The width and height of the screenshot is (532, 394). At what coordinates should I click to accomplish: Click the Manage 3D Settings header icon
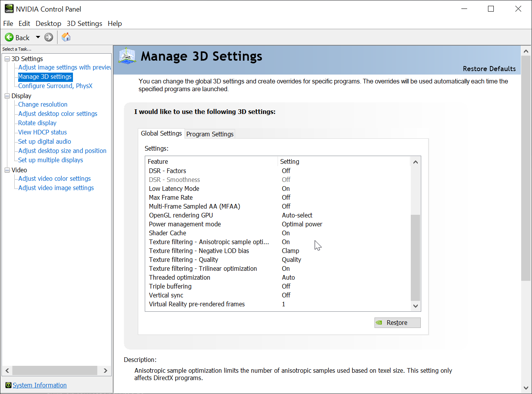(x=127, y=56)
